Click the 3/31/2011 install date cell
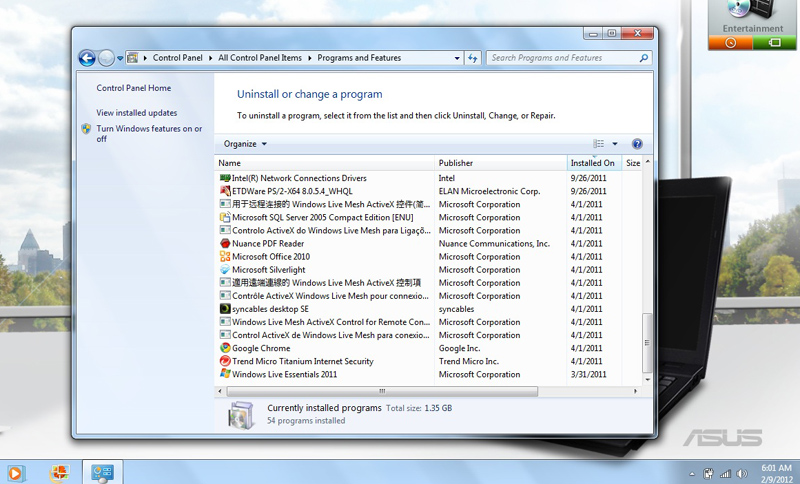 (x=588, y=374)
